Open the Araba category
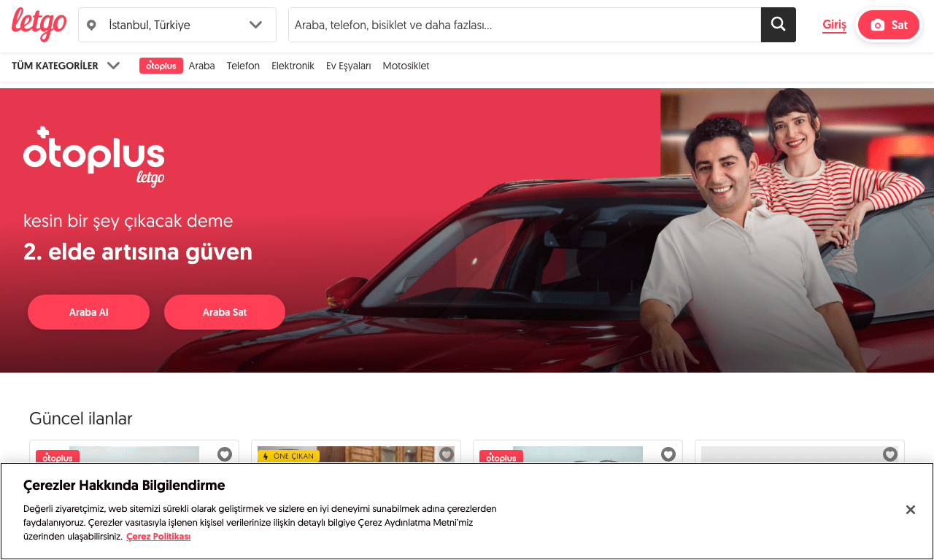 tap(201, 66)
